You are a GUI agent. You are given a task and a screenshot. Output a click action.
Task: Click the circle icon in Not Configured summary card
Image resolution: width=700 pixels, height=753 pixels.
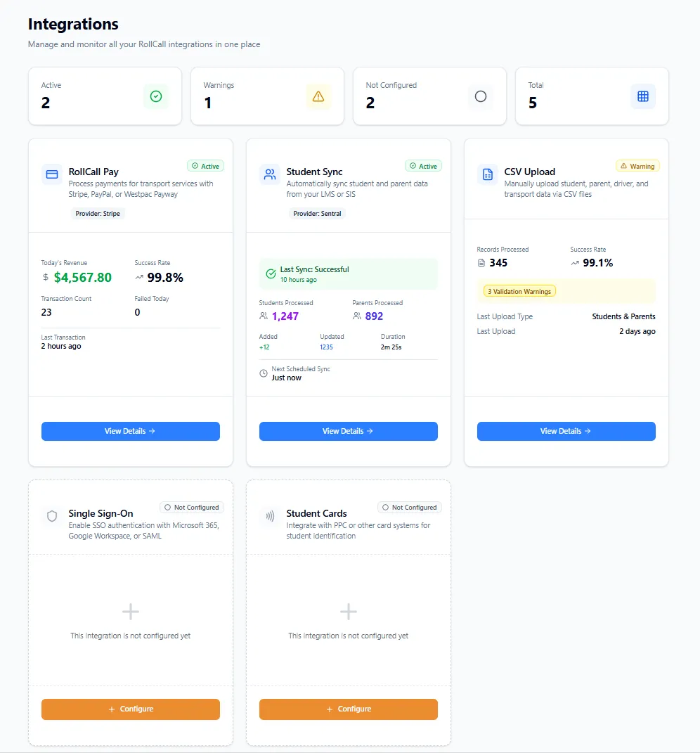pyautogui.click(x=481, y=96)
